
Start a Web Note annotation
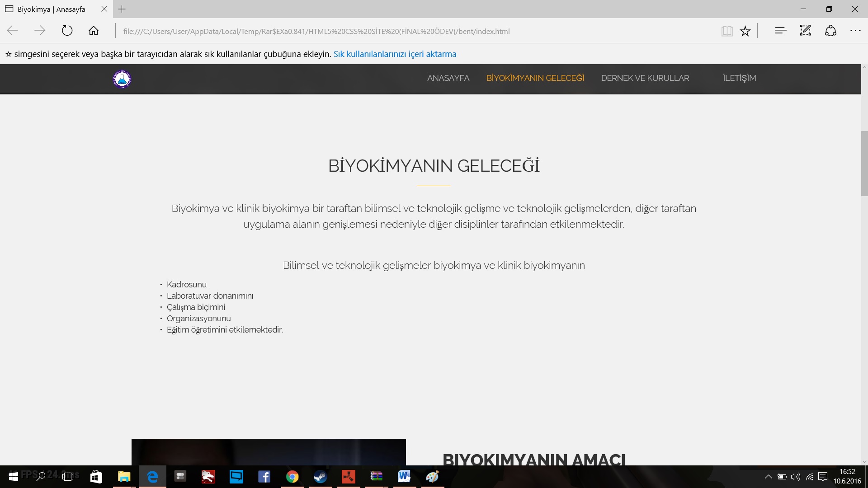click(805, 31)
